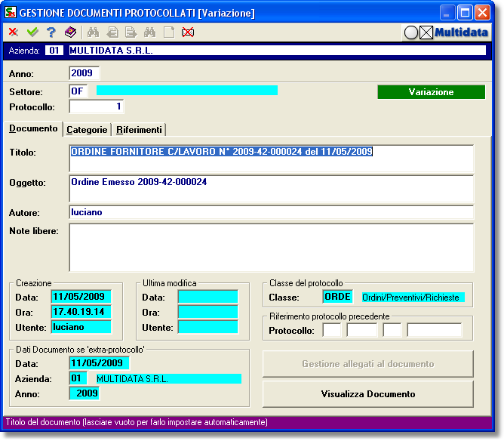This screenshot has height=441, width=504.
Task: Click the Ultima modifica Utente field
Action: 208,327
